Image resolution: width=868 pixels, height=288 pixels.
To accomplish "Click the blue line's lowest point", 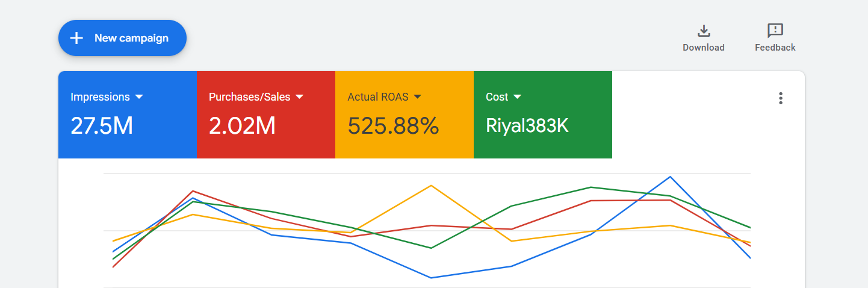I will (x=431, y=278).
